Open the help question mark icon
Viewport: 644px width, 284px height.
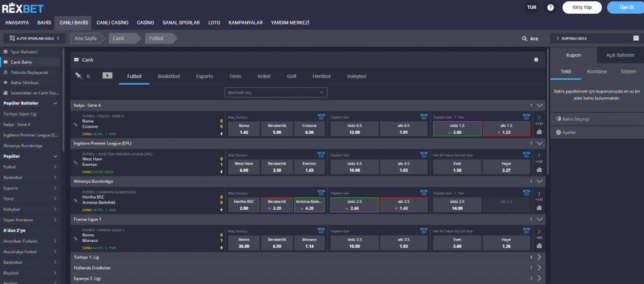click(550, 8)
